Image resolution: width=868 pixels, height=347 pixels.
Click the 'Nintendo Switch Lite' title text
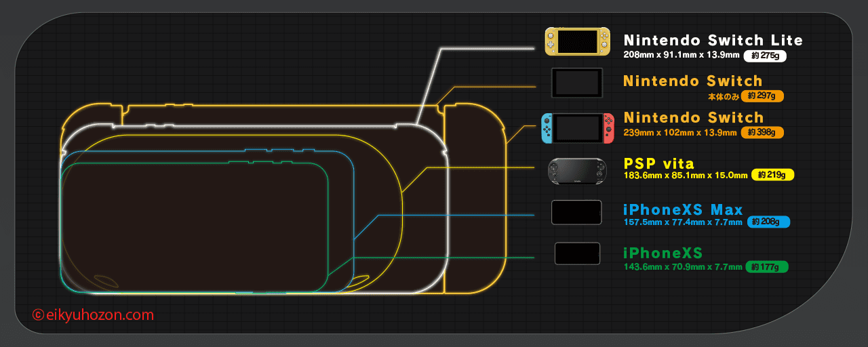[x=713, y=41]
